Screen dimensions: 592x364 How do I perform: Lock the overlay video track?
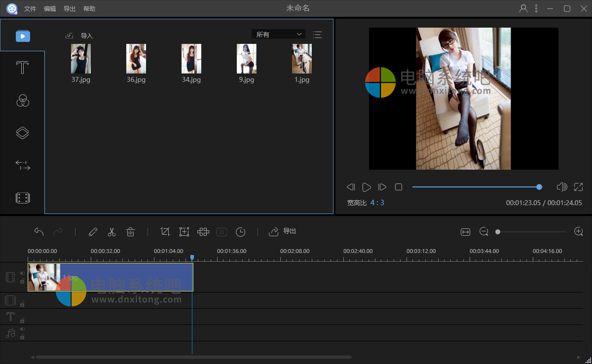22,304
